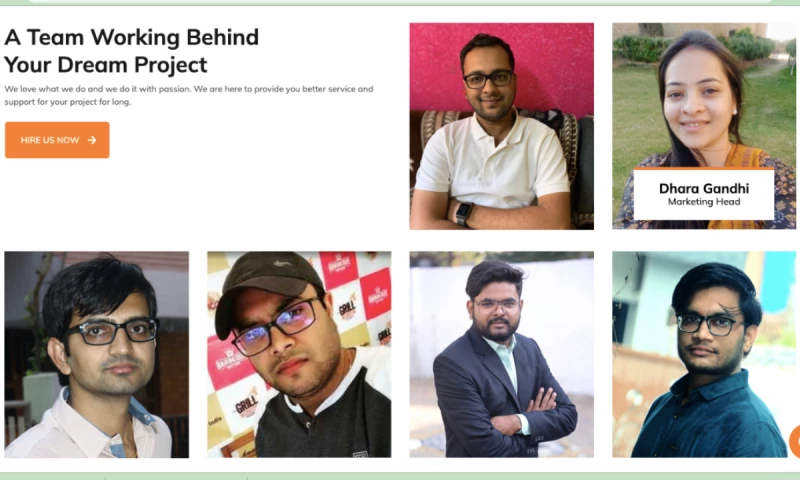This screenshot has height=480, width=800.
Task: Click the 'Your Dream Project' heading line
Action: tap(106, 65)
